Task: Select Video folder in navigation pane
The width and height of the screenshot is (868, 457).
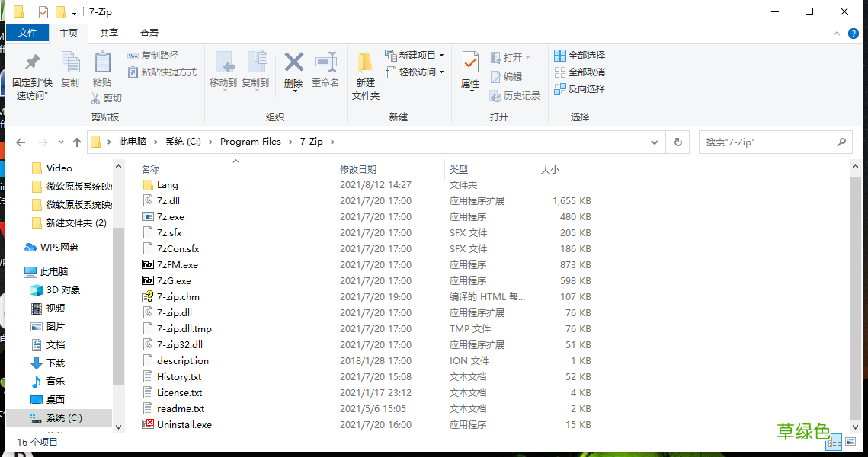Action: pyautogui.click(x=59, y=168)
